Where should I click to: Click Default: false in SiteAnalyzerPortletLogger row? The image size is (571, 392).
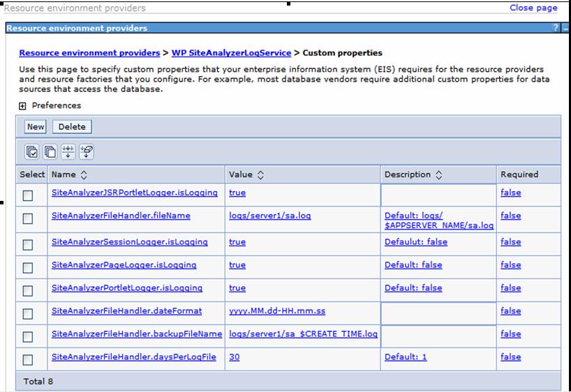pyautogui.click(x=413, y=287)
